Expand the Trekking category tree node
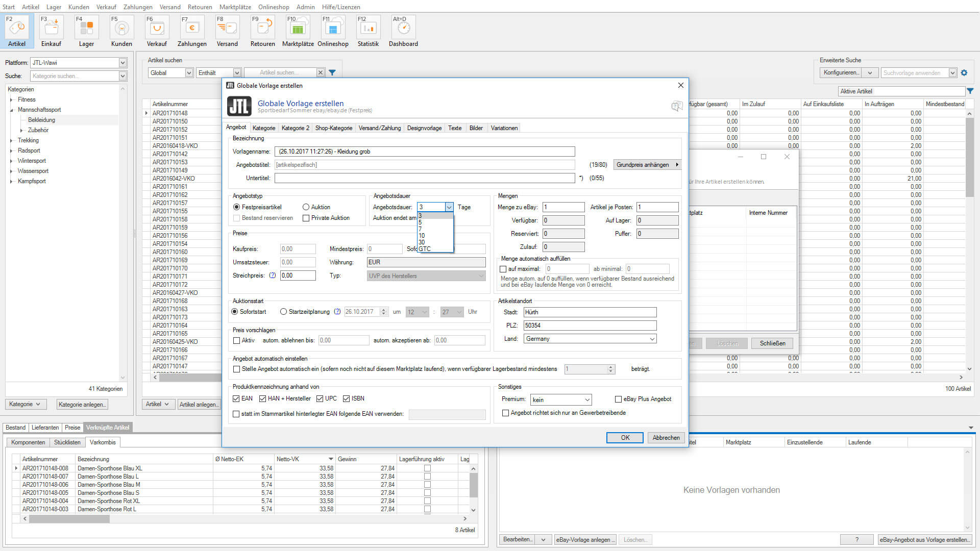This screenshot has width=980, height=551. click(12, 141)
